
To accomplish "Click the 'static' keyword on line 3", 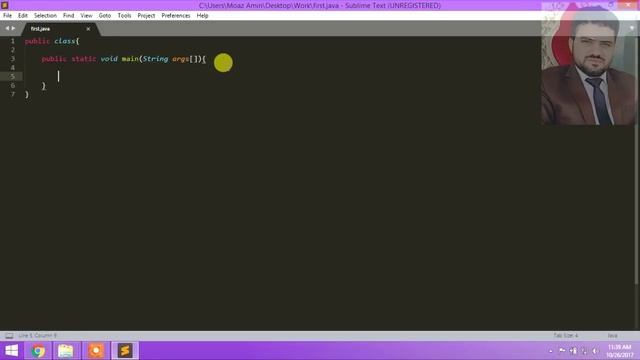I will (x=84, y=59).
